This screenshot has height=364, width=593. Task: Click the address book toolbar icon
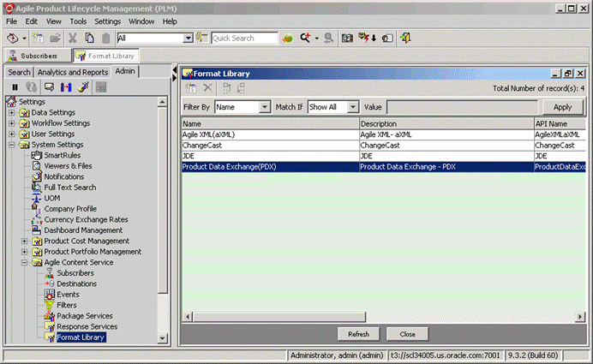[347, 38]
